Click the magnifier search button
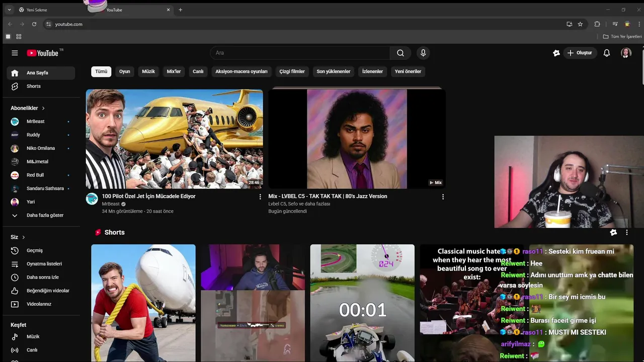This screenshot has height=362, width=644. [x=400, y=53]
